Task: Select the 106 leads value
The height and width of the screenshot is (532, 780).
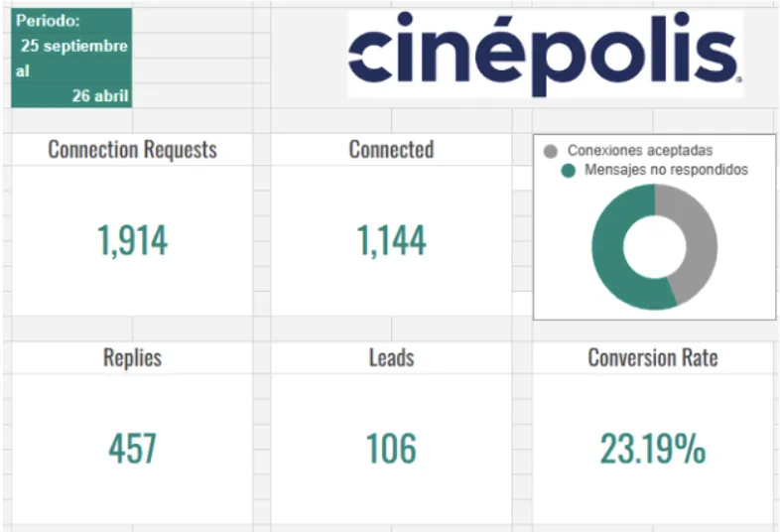Action: 391,449
